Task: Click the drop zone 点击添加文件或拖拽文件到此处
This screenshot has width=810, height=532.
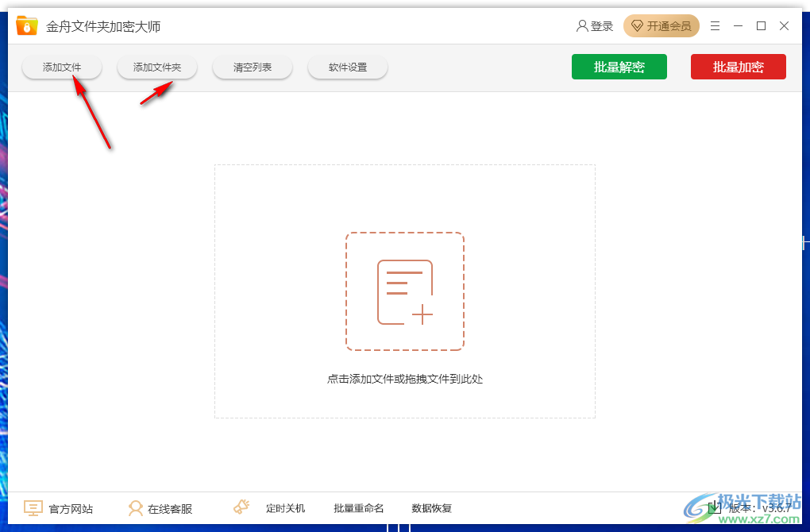Action: tap(405, 379)
